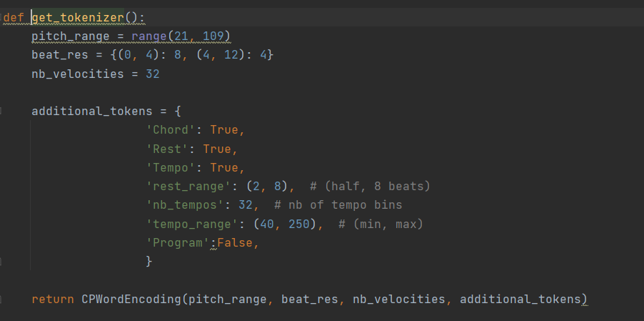This screenshot has height=321, width=644.
Task: Click the comment "# nb of tempo bins"
Action: 338,204
